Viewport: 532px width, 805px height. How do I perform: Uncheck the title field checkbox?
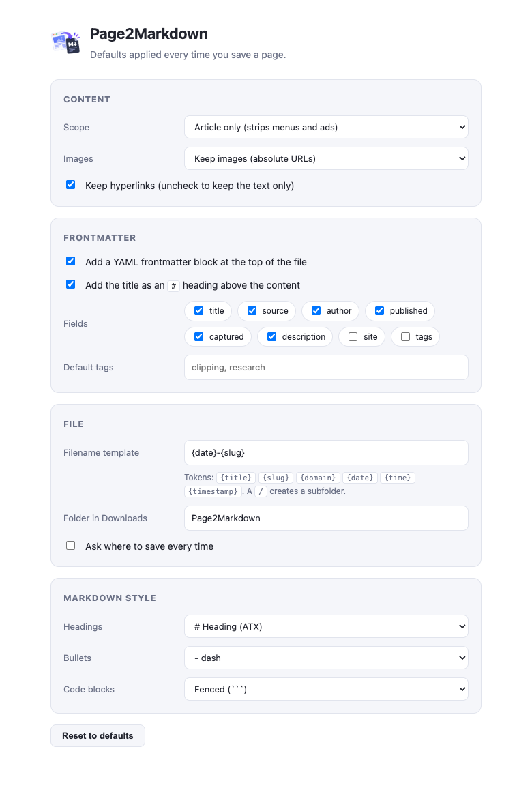pos(198,310)
